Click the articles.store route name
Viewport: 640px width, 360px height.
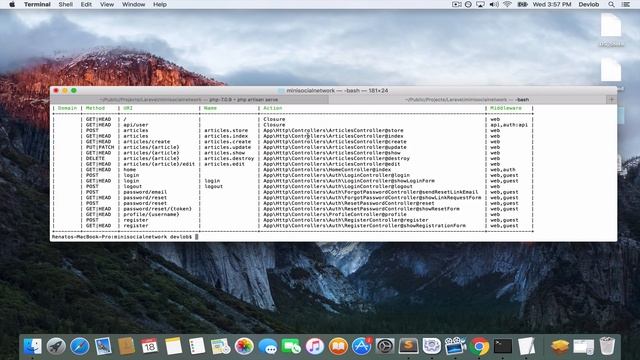226,131
